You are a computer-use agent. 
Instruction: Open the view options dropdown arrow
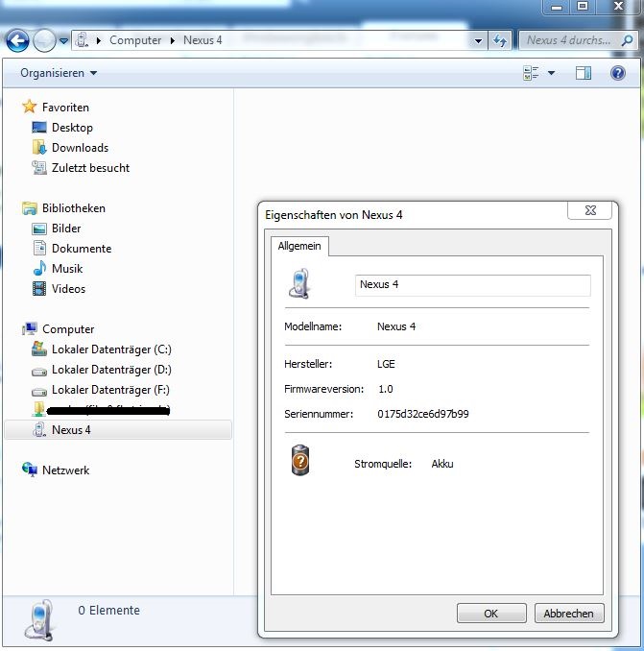point(551,73)
